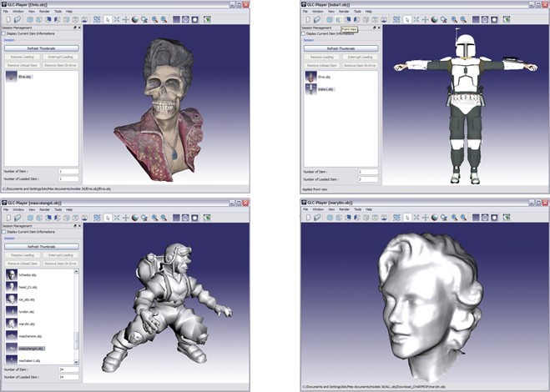Open the View menu in boba1.obj window
This screenshot has width=550, height=392.
[331, 12]
